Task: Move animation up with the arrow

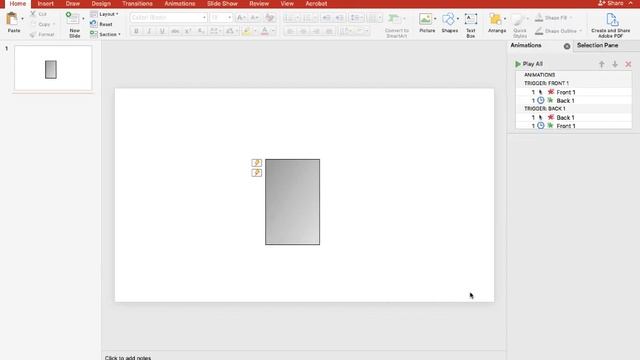Action: (x=601, y=64)
